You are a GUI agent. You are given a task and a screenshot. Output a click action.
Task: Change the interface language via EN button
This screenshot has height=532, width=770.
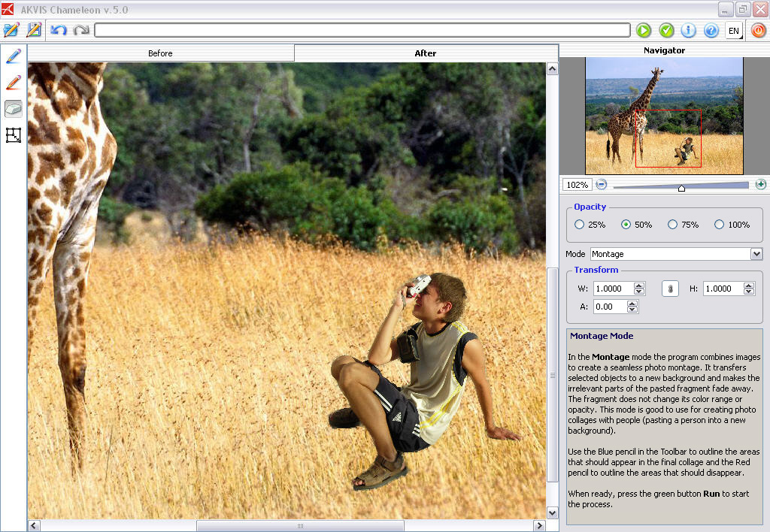(x=734, y=30)
